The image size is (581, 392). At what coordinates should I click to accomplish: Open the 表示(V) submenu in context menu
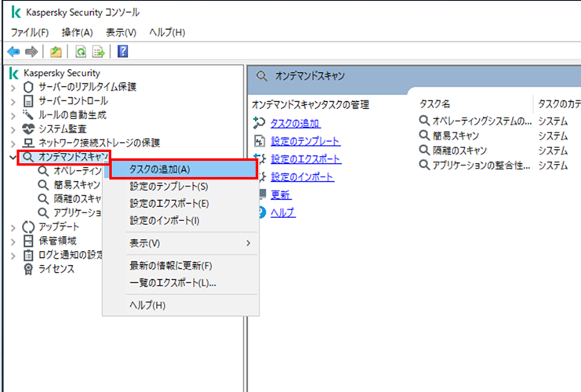pyautogui.click(x=181, y=243)
